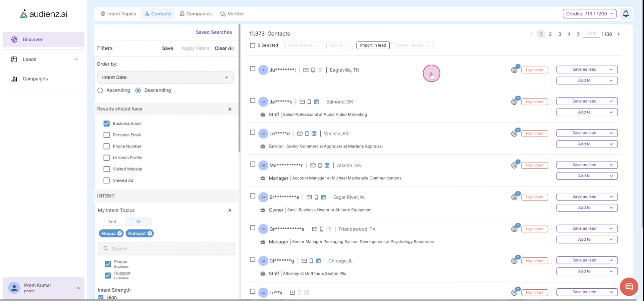644x301 pixels.
Task: Enable the Personal Email filter
Action: [107, 135]
